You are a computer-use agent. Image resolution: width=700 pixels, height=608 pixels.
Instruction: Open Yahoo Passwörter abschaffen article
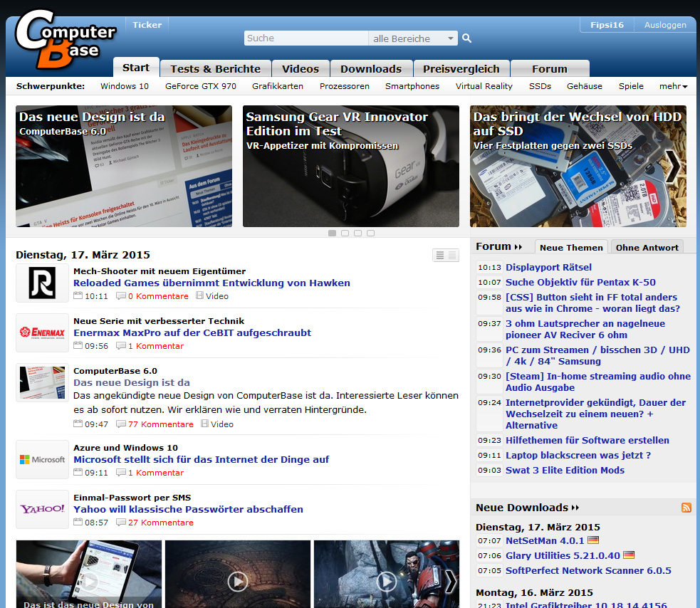click(x=188, y=509)
